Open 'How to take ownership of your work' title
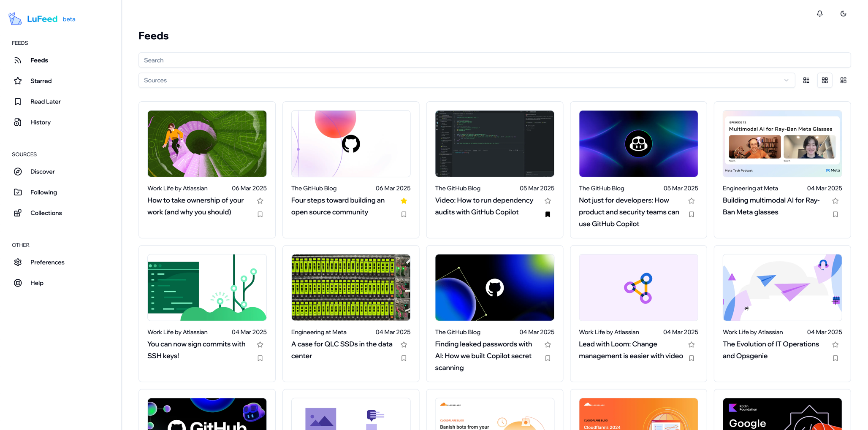868x430 pixels. (x=195, y=206)
